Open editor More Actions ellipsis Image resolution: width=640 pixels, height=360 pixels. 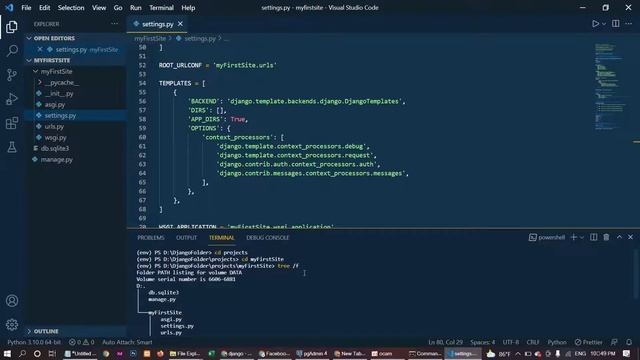(x=629, y=24)
